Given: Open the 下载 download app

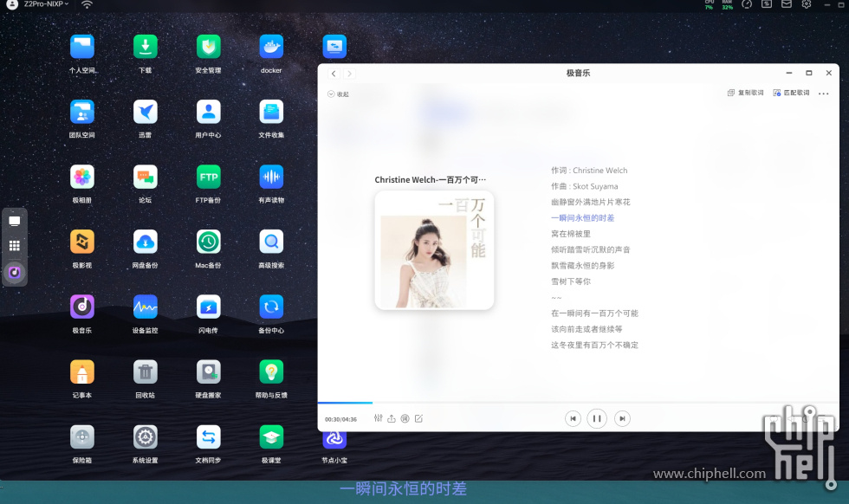Looking at the screenshot, I should pyautogui.click(x=146, y=47).
